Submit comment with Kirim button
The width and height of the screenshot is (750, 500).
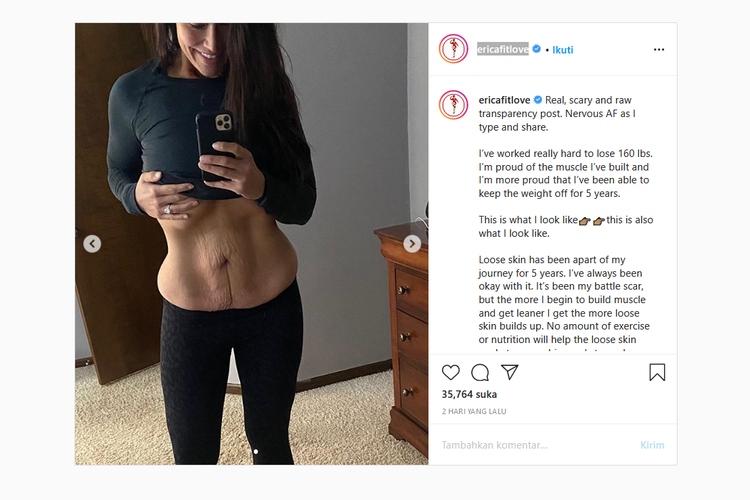click(x=652, y=445)
